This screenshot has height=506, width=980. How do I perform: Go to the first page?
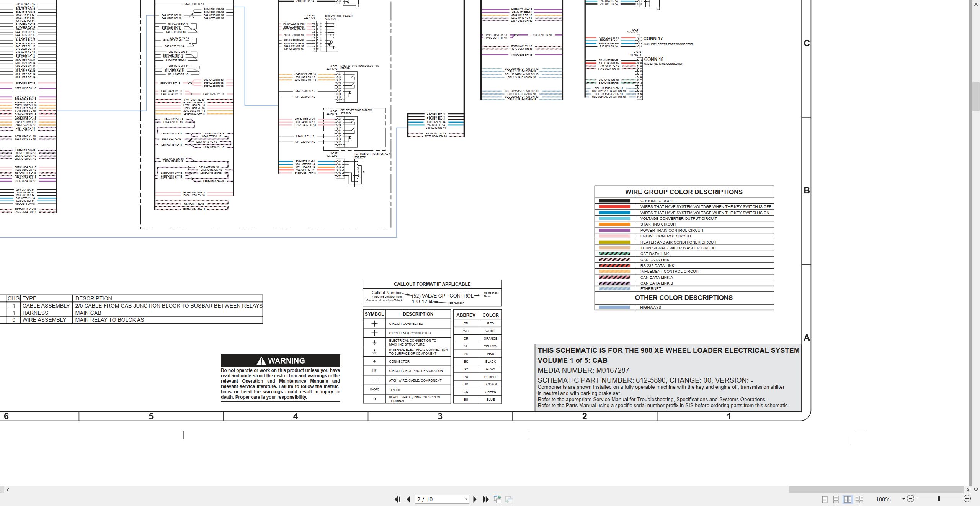(x=397, y=499)
